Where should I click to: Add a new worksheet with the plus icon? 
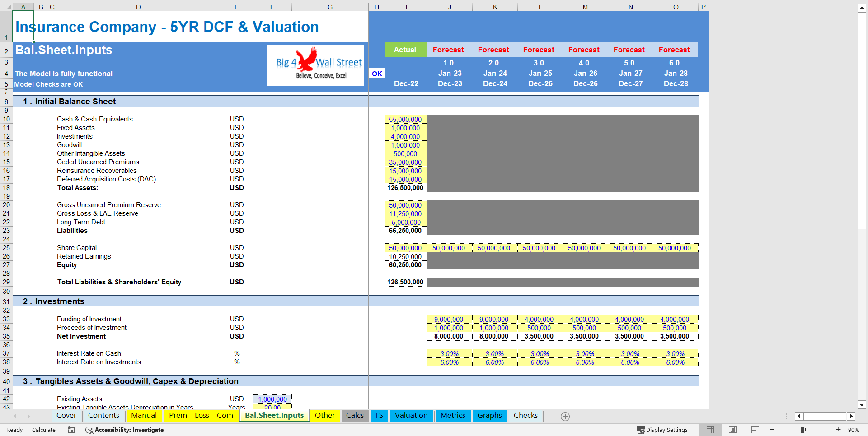point(565,416)
